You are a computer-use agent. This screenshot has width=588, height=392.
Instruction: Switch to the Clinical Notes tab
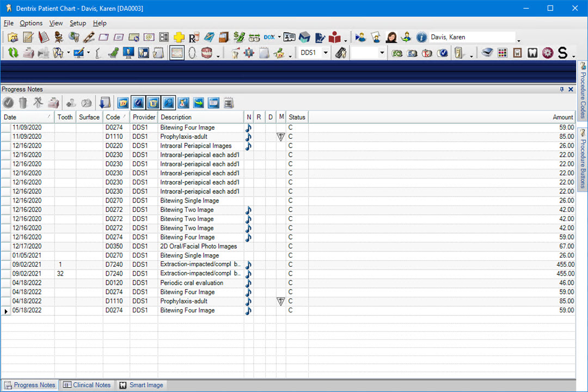click(x=87, y=385)
